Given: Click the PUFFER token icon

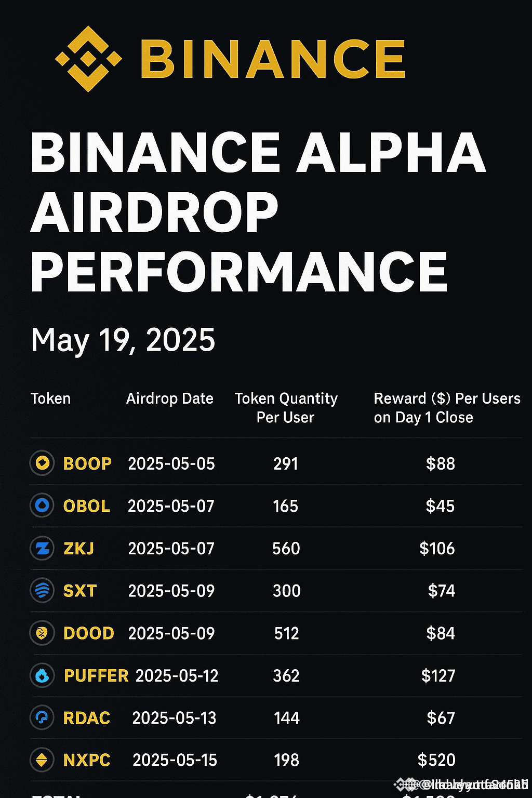Looking at the screenshot, I should click(42, 675).
